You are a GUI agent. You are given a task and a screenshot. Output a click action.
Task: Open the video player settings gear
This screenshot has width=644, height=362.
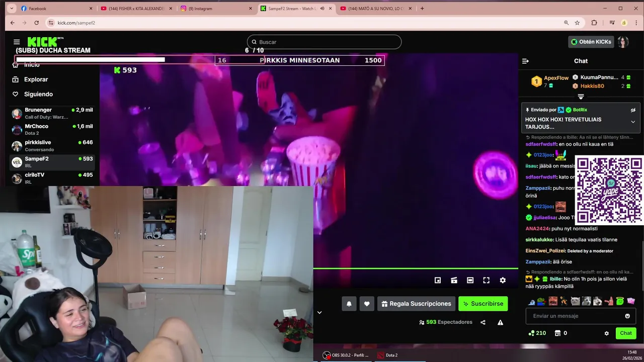(503, 280)
